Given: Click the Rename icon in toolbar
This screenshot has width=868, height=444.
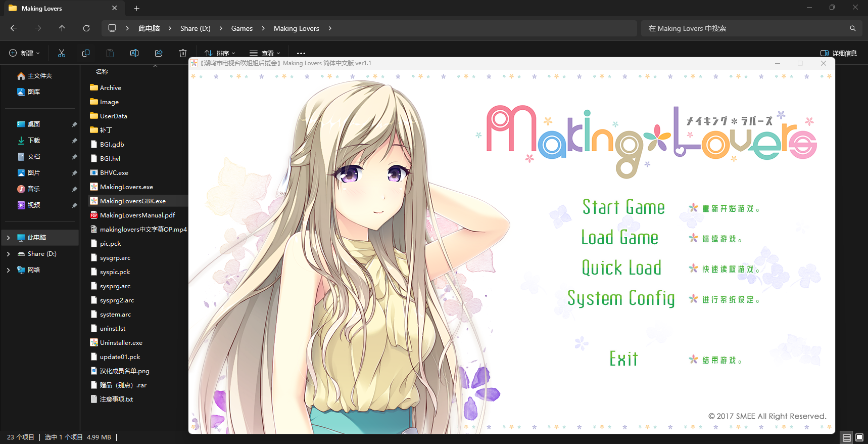Looking at the screenshot, I should click(x=134, y=53).
